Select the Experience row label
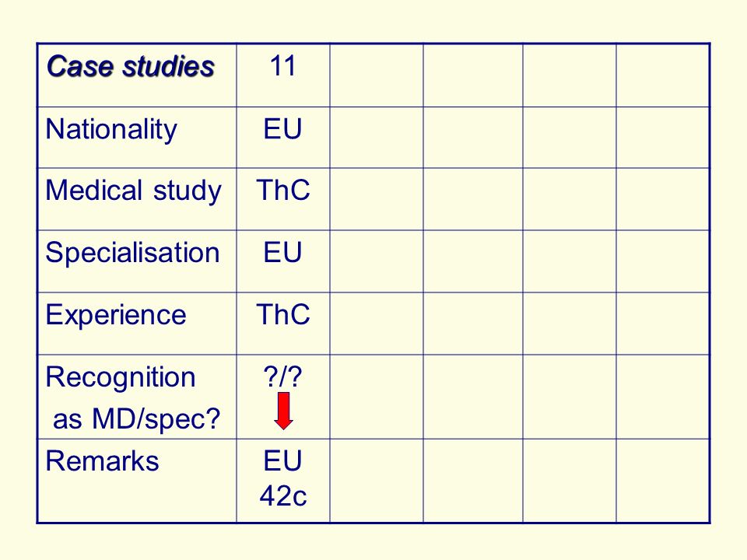Viewport: 747px width, 560px height. (116, 315)
